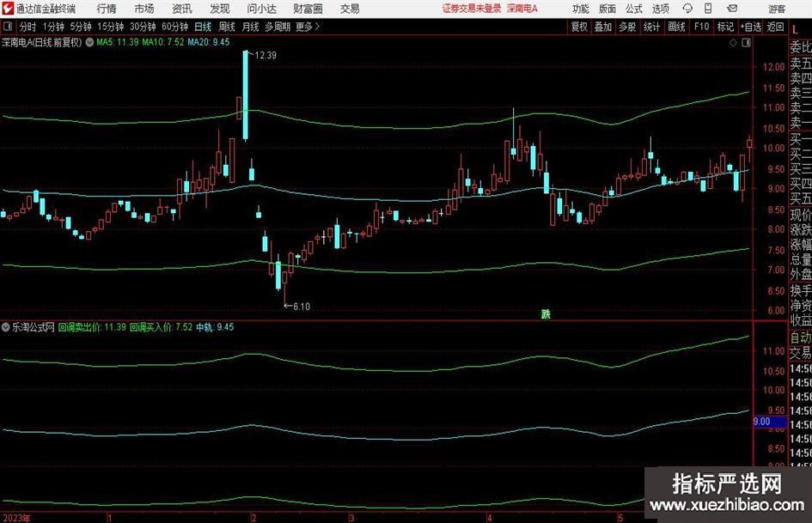The image size is (812, 523).
Task: Click the 回调买入价: 7.52 indicator label
Action: [x=161, y=327]
